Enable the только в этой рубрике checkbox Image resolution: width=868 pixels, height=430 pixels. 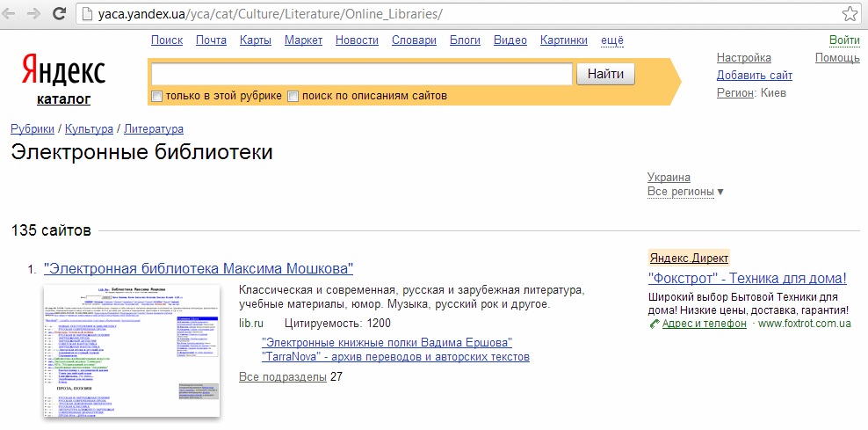point(157,97)
